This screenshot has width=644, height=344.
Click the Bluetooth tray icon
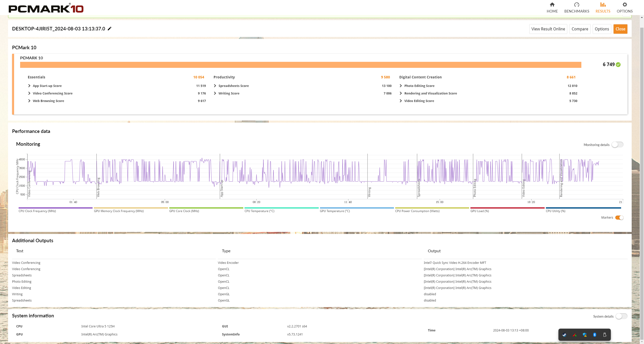pyautogui.click(x=595, y=335)
